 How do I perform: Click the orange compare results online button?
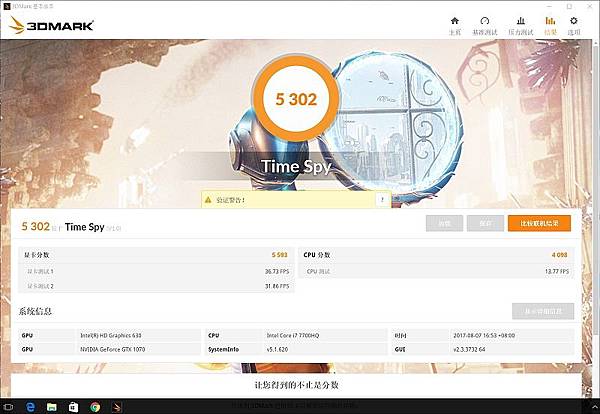pos(539,223)
